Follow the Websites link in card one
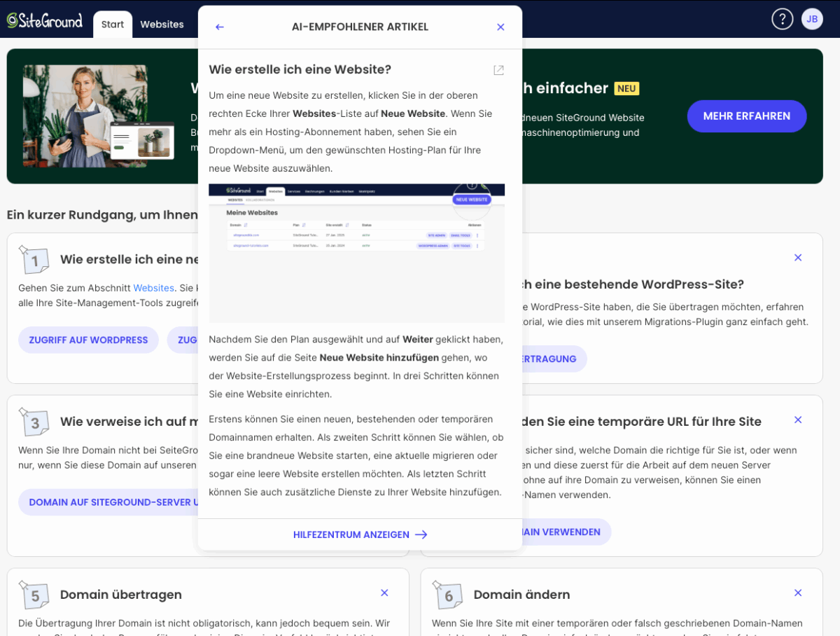The height and width of the screenshot is (636, 840). pyautogui.click(x=153, y=288)
